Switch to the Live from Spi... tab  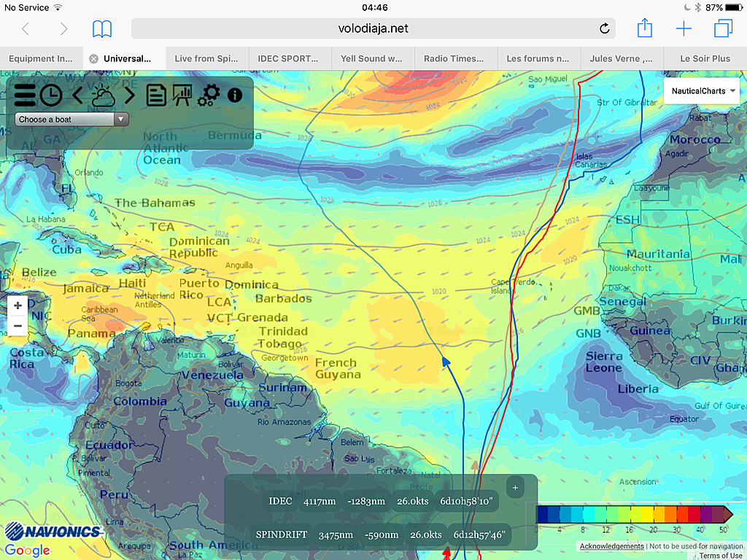coord(206,58)
